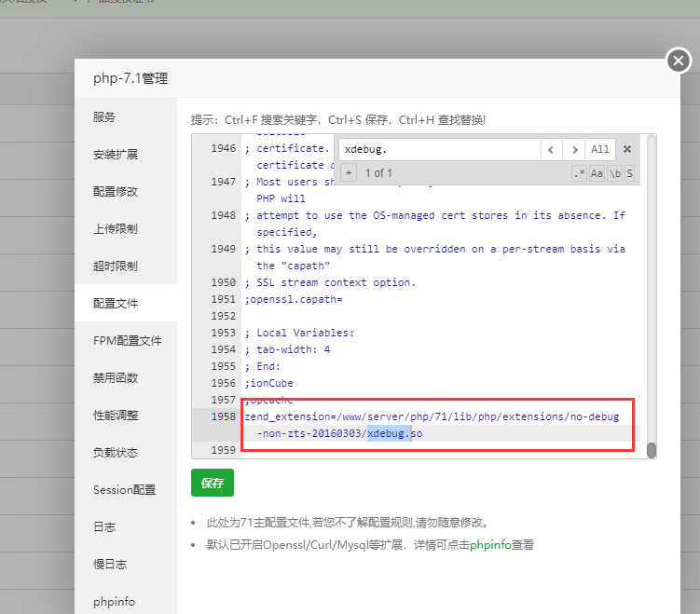The height and width of the screenshot is (614, 700).
Task: Click the '; SSL stream context option.' line
Action: click(330, 282)
